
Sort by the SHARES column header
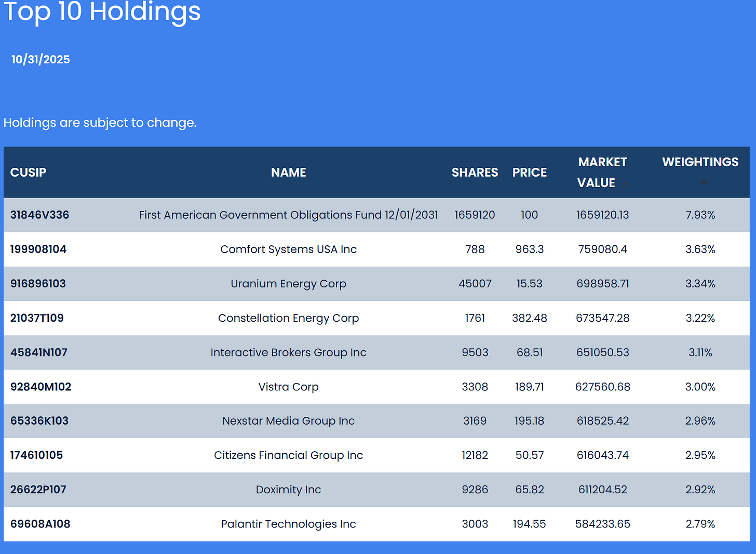tap(475, 173)
